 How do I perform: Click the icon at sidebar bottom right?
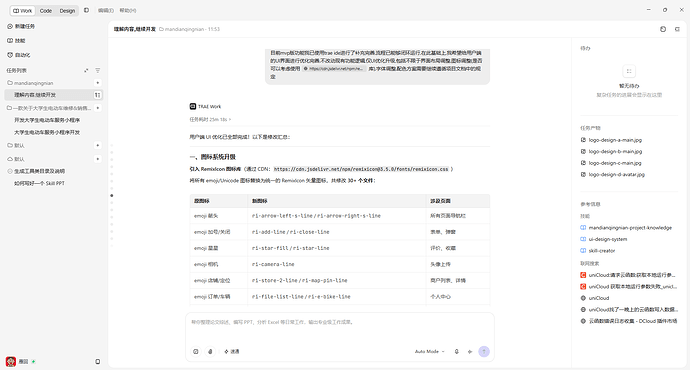point(98,362)
